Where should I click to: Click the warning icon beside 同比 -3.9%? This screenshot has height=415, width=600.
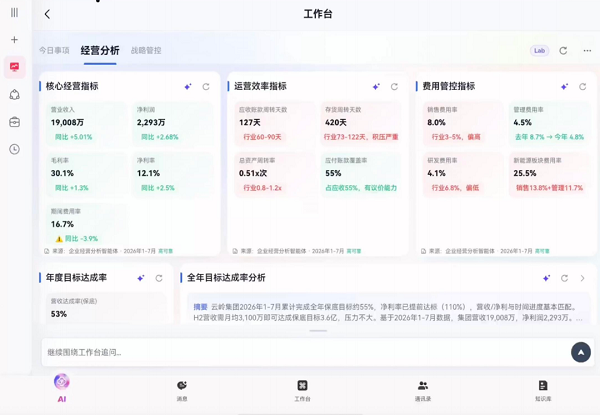(x=59, y=239)
